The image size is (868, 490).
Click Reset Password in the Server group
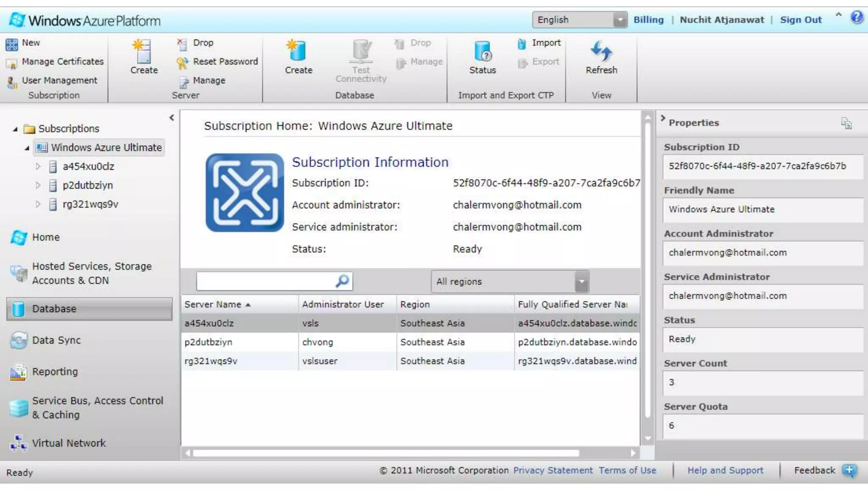[x=225, y=62]
